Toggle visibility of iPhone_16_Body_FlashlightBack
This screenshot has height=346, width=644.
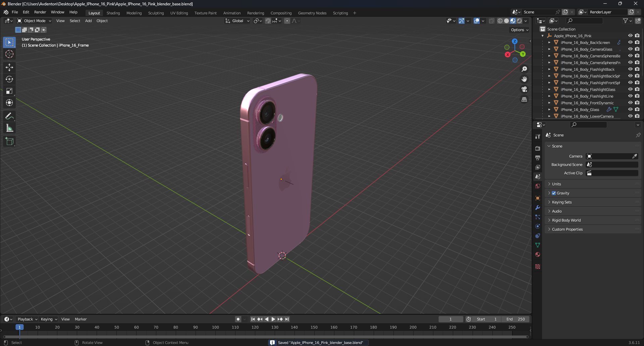630,69
